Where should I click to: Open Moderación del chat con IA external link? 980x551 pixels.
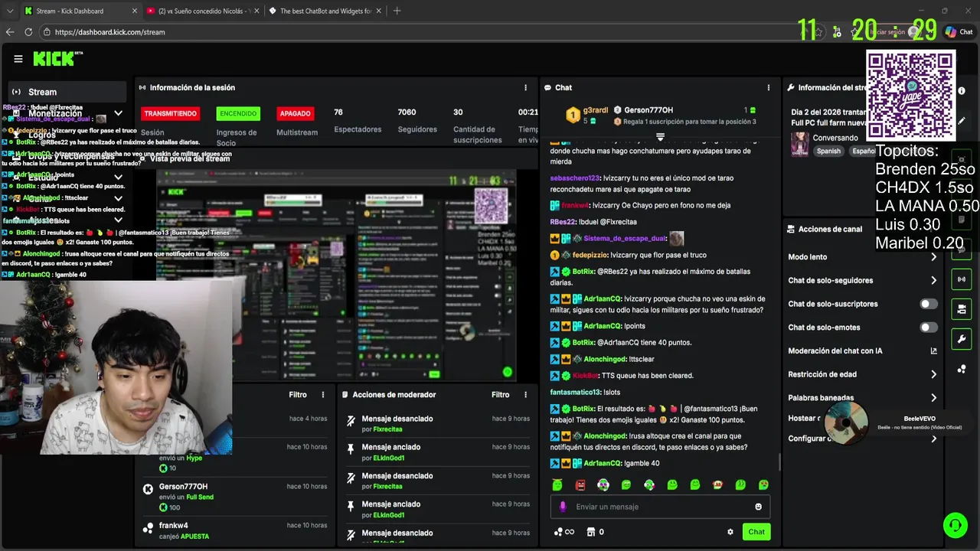pyautogui.click(x=933, y=351)
